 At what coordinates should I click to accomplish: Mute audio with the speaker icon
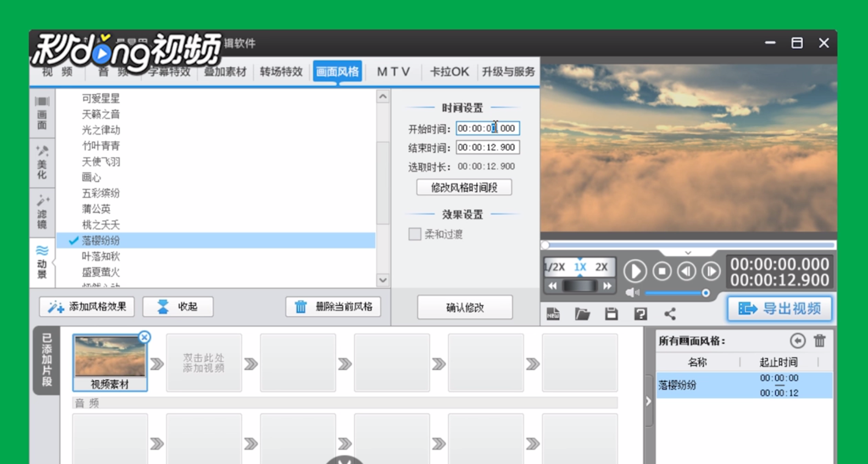pyautogui.click(x=632, y=293)
